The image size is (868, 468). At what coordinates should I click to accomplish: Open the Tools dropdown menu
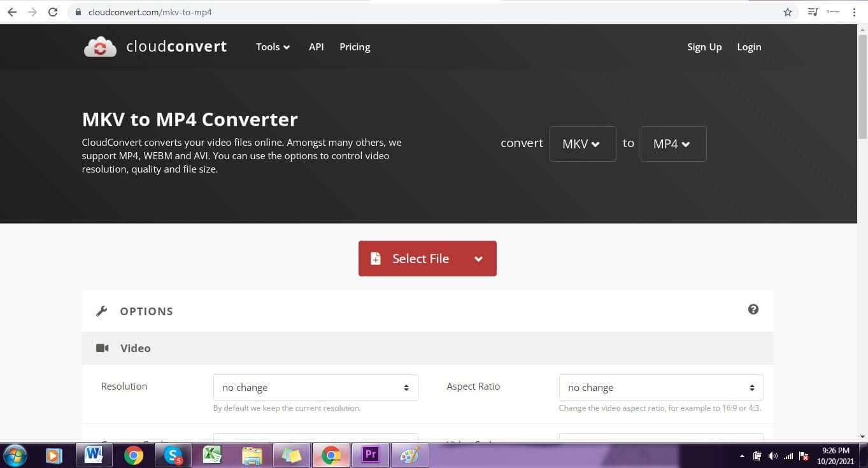[273, 47]
